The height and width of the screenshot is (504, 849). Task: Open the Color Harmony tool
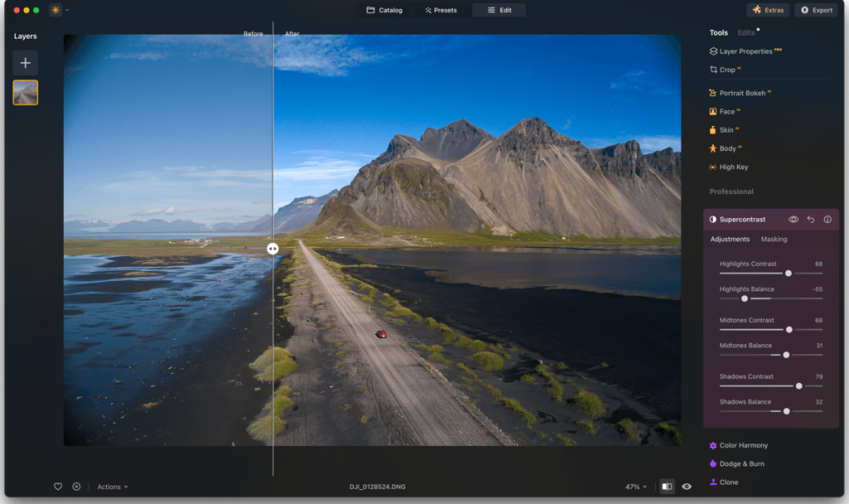pyautogui.click(x=739, y=445)
